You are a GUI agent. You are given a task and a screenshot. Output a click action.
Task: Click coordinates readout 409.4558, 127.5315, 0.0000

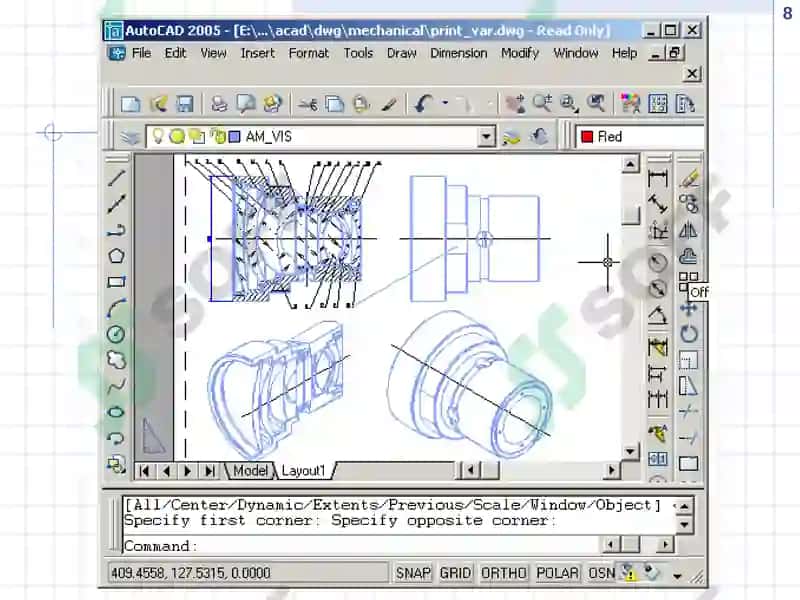pyautogui.click(x=248, y=573)
